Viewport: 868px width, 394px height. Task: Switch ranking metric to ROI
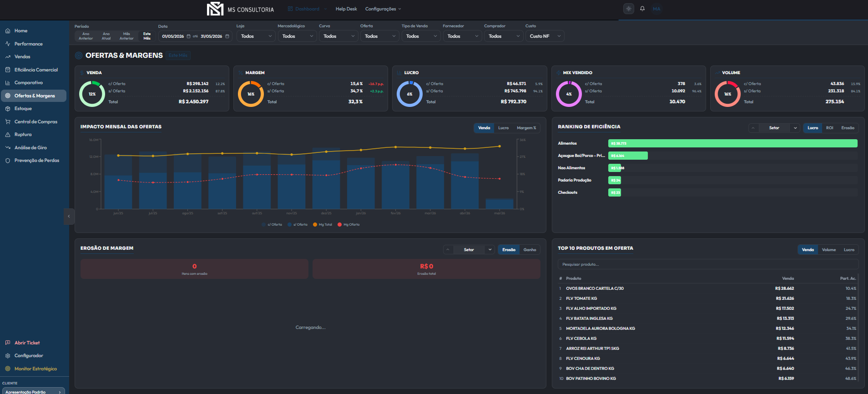point(829,128)
